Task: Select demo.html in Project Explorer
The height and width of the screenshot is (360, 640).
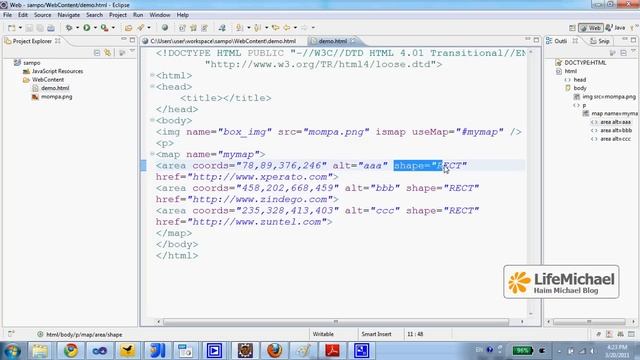Action: [x=55, y=88]
